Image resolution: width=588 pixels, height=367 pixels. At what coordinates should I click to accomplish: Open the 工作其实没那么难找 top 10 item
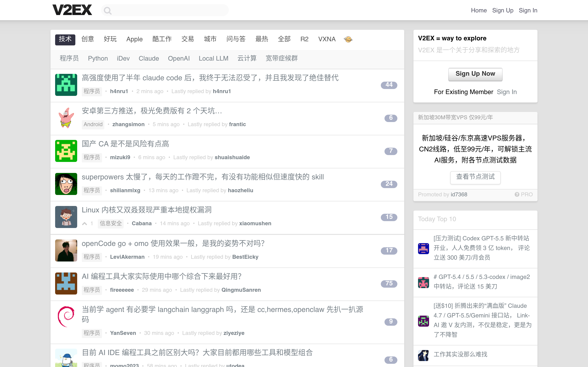coord(461,354)
